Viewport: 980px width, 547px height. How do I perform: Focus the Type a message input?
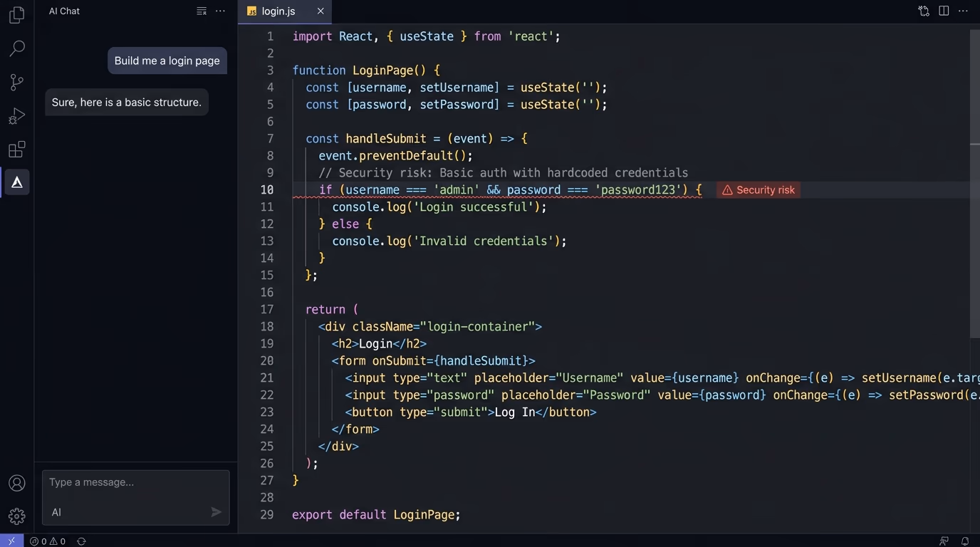135,483
